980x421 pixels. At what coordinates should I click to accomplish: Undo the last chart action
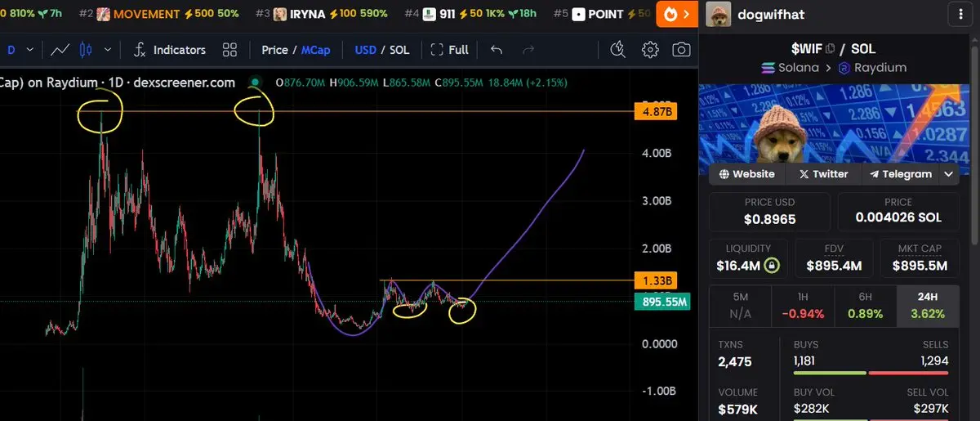[496, 50]
